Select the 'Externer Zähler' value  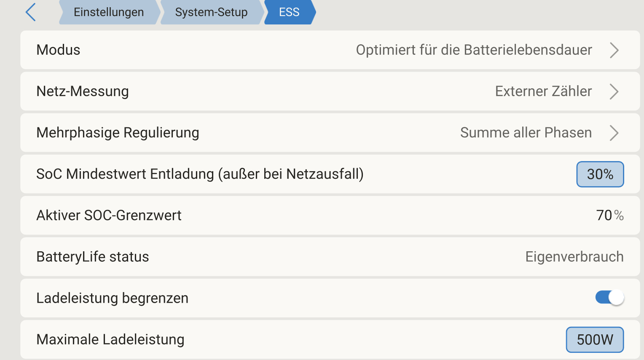[x=543, y=91]
